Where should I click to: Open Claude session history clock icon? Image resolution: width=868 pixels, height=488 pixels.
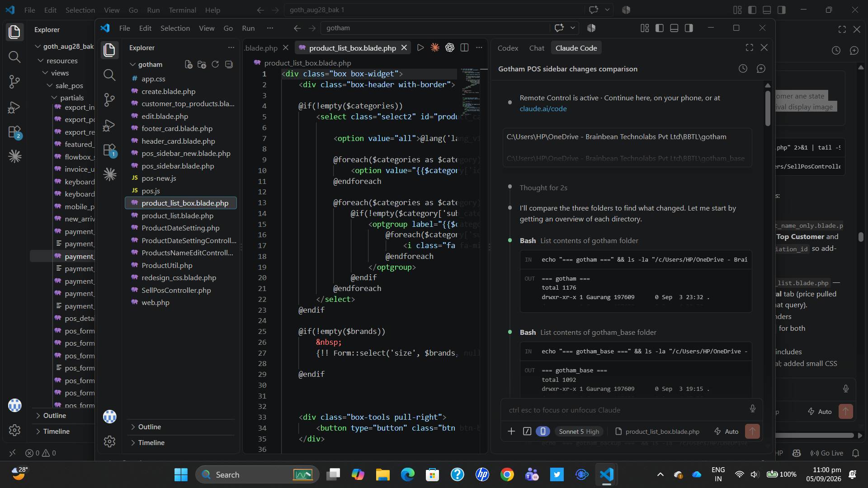pos(743,69)
